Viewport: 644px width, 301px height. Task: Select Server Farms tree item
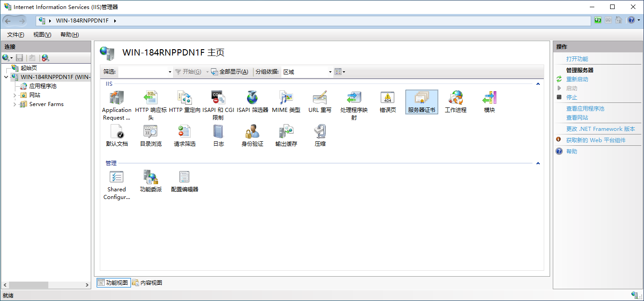pos(47,104)
